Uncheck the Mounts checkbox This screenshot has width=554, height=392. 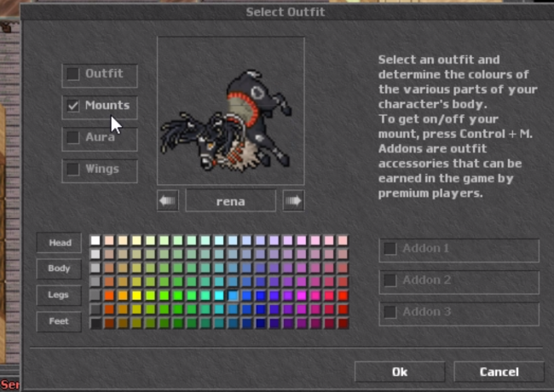click(x=72, y=106)
